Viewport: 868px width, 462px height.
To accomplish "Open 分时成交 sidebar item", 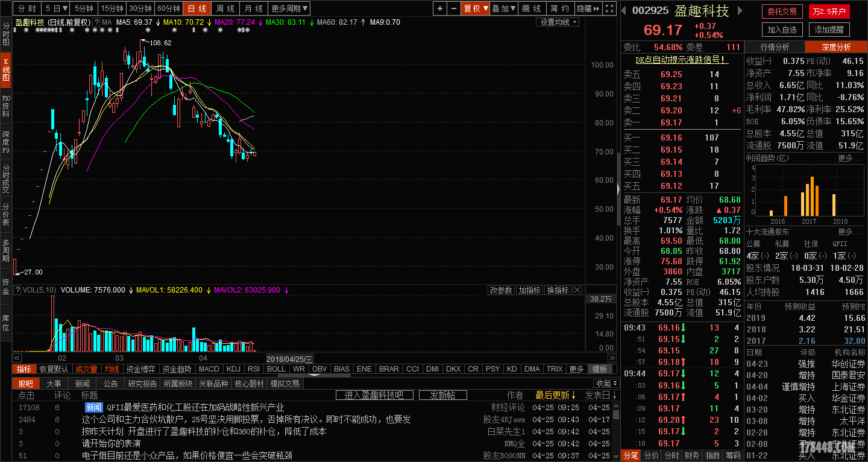I will click(x=5, y=179).
